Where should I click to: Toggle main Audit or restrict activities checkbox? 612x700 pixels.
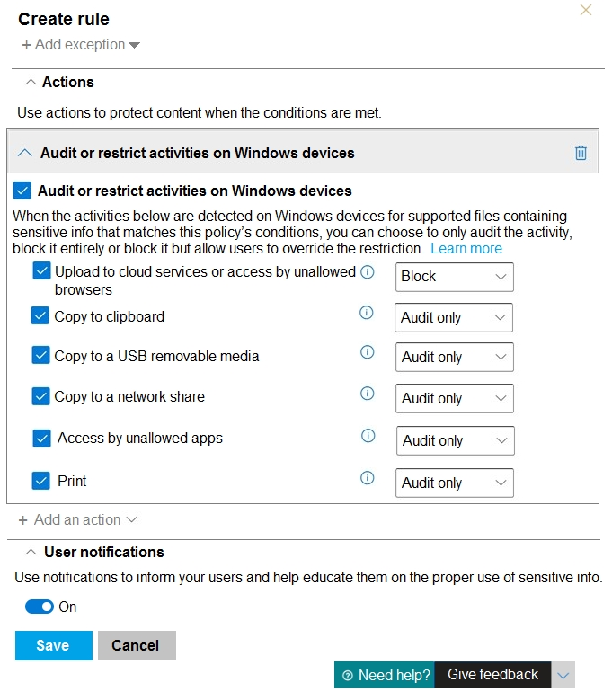pyautogui.click(x=22, y=191)
